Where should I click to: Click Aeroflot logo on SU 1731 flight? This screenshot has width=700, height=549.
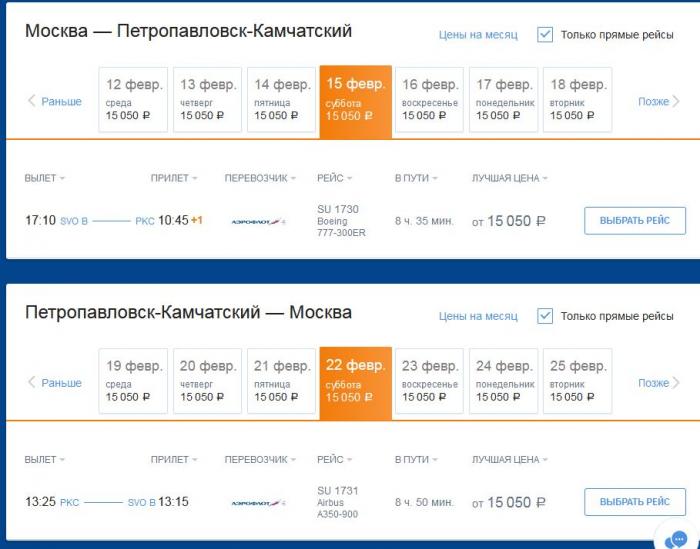click(x=258, y=503)
